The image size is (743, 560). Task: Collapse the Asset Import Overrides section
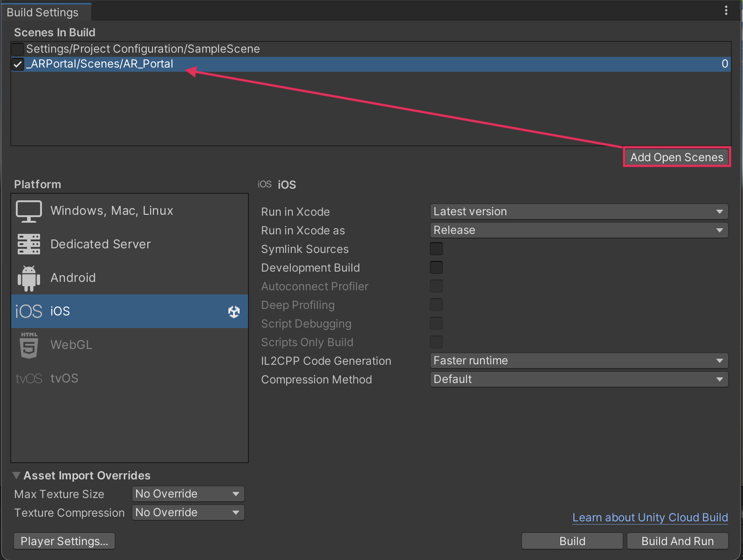(16, 476)
